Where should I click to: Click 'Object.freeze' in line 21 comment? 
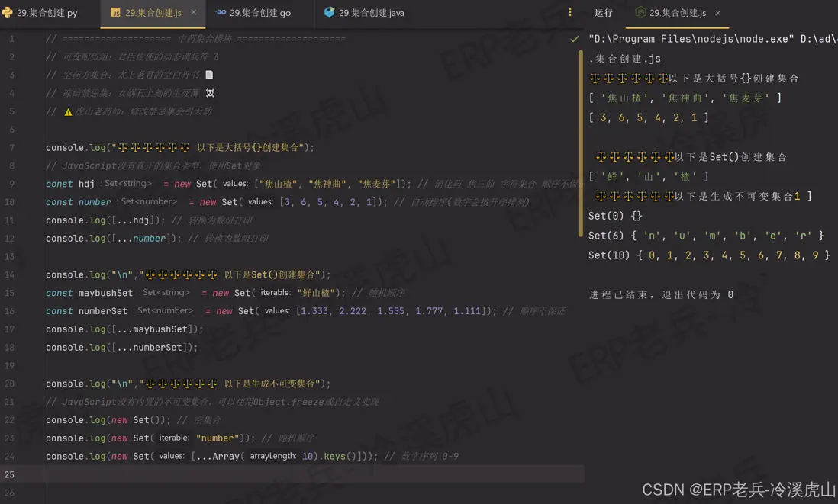(288, 402)
